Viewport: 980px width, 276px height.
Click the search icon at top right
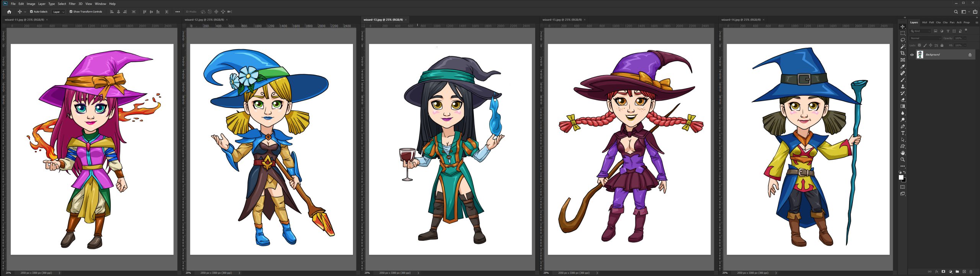tap(955, 12)
